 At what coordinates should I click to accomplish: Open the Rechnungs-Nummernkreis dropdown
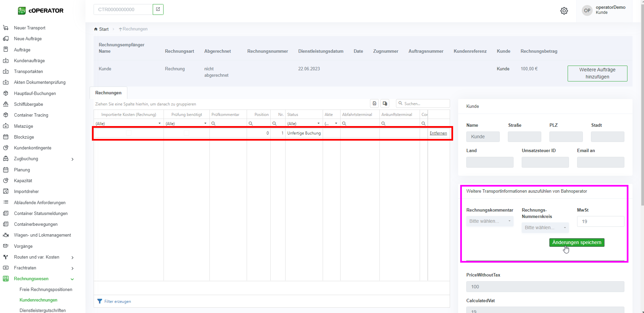545,227
